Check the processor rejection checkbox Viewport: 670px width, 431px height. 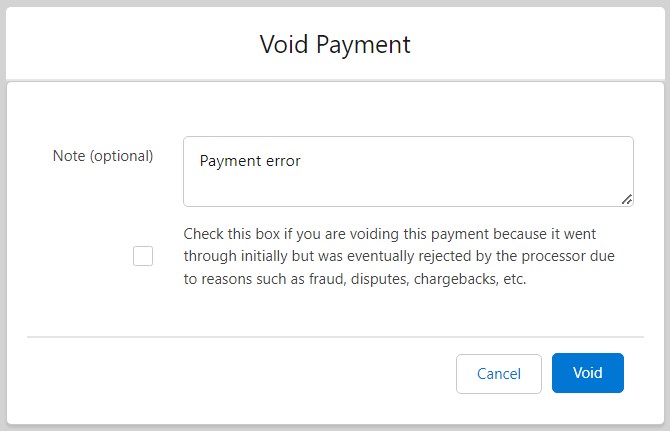pyautogui.click(x=143, y=256)
